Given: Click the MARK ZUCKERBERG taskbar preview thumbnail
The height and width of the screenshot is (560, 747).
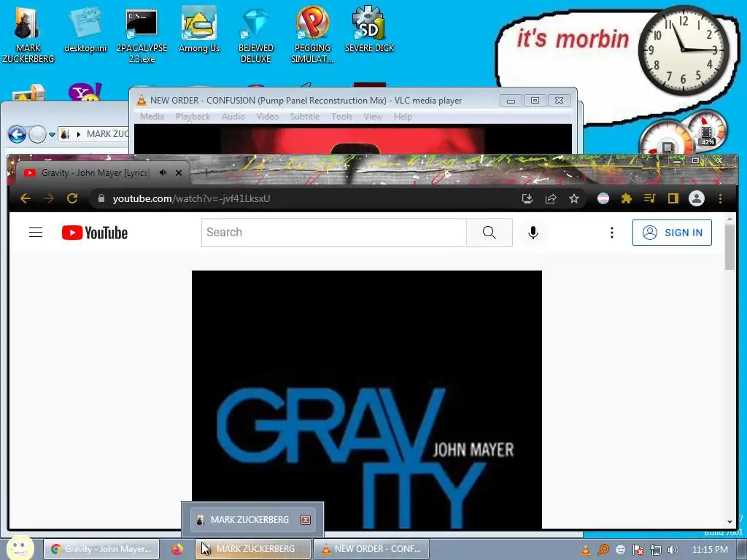Looking at the screenshot, I should click(x=252, y=519).
